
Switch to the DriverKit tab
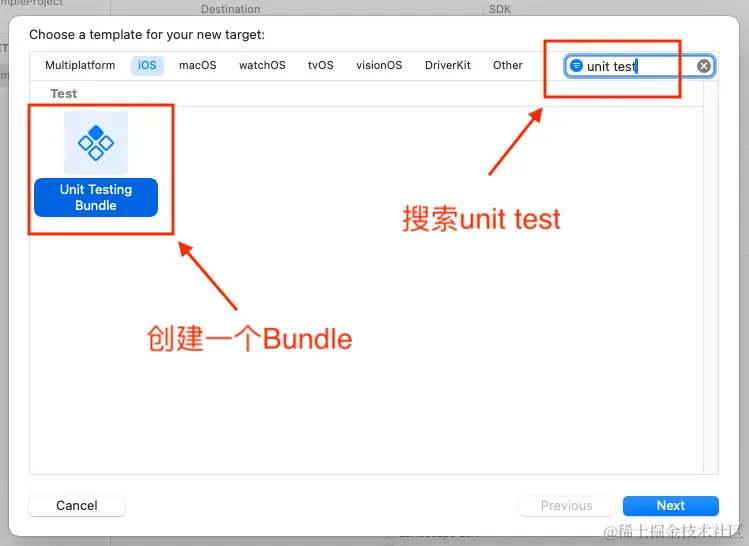tap(448, 65)
